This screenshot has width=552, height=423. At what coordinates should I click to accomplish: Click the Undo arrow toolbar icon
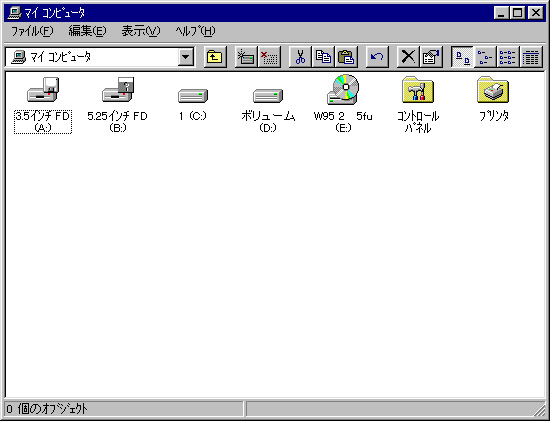pyautogui.click(x=377, y=57)
